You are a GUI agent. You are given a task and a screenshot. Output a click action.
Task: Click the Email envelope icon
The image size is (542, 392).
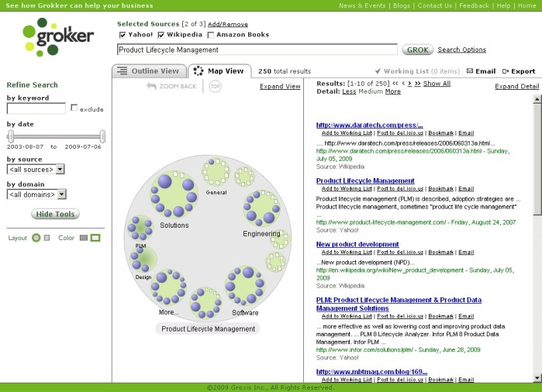(x=469, y=71)
